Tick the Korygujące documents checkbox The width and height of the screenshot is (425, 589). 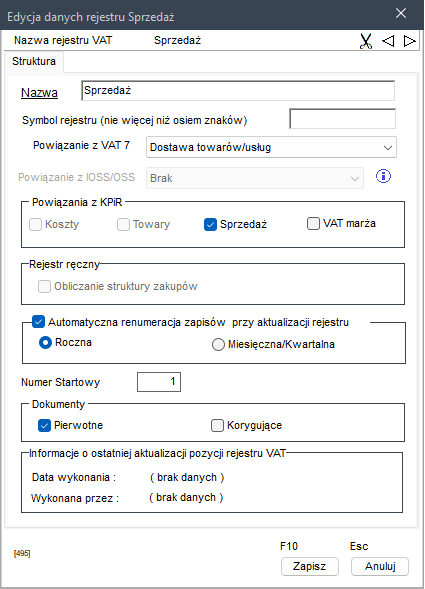217,426
